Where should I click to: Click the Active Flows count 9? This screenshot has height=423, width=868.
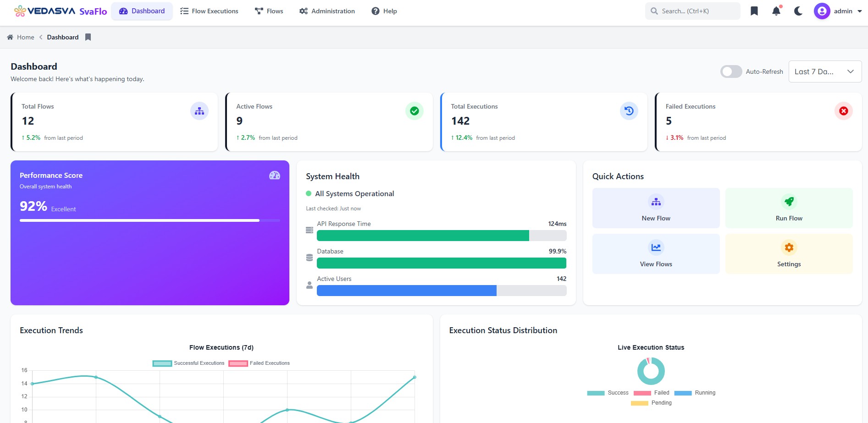pyautogui.click(x=239, y=121)
